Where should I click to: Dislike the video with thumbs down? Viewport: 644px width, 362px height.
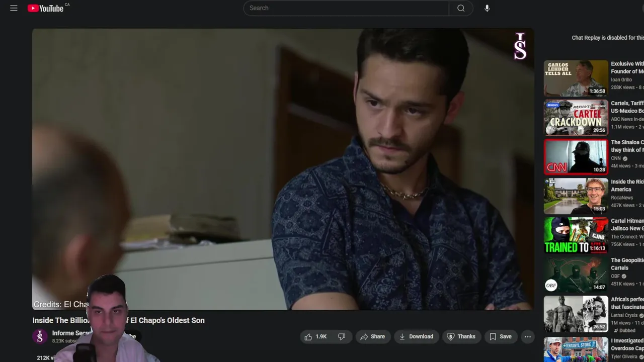tap(342, 337)
